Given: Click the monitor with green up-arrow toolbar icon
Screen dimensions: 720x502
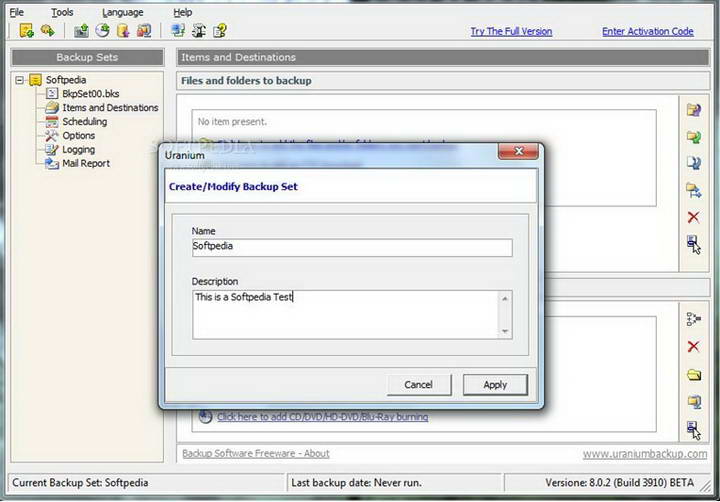Looking at the screenshot, I should (81, 31).
